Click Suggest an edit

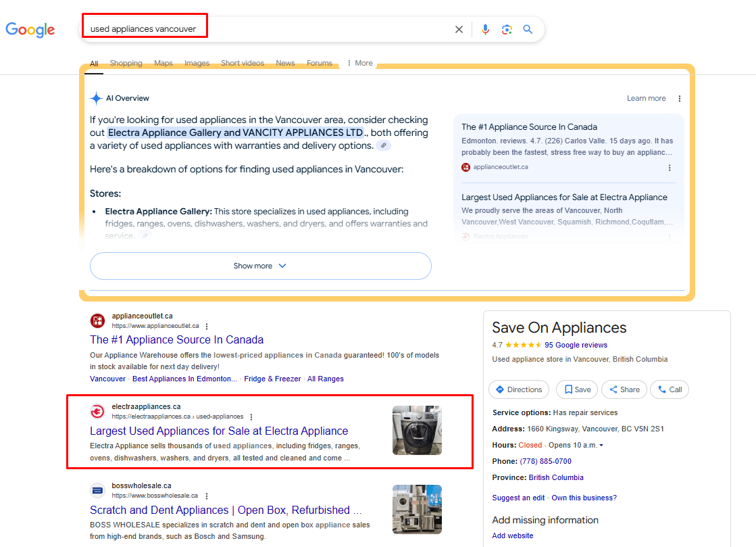pyautogui.click(x=518, y=498)
